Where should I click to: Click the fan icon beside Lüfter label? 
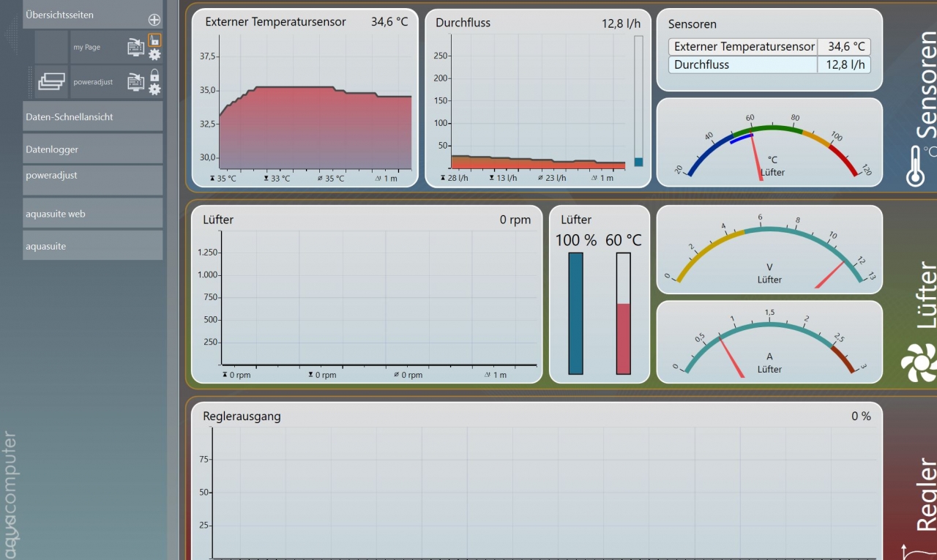(919, 363)
